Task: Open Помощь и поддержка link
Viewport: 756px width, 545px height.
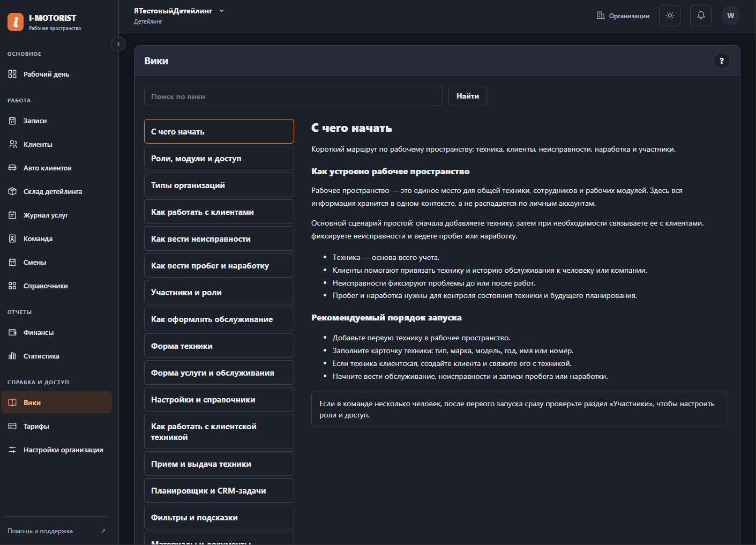Action: click(56, 531)
